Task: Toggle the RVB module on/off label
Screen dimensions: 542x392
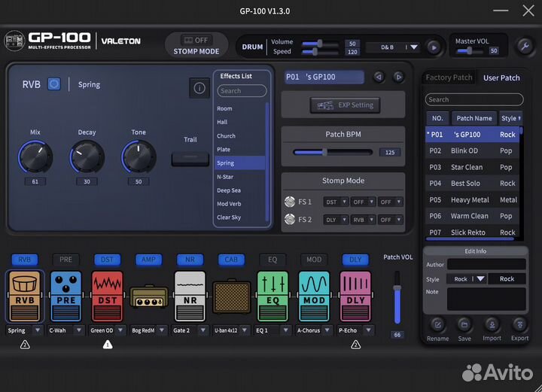Action: (25, 260)
